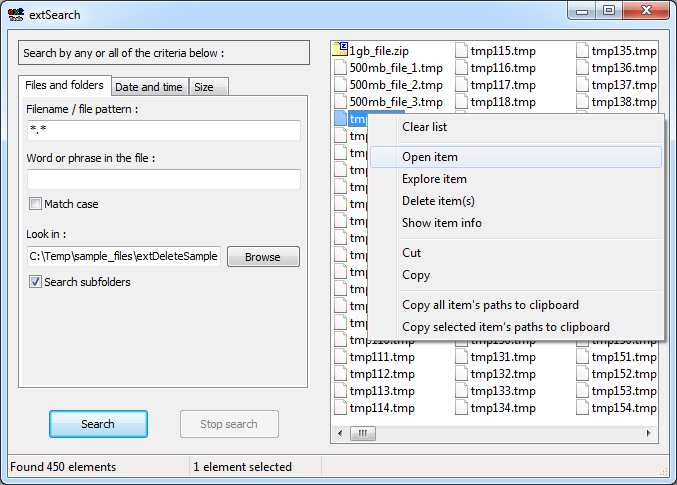The width and height of the screenshot is (677, 485).
Task: Click the tmp135.tmp file icon
Action: (582, 50)
